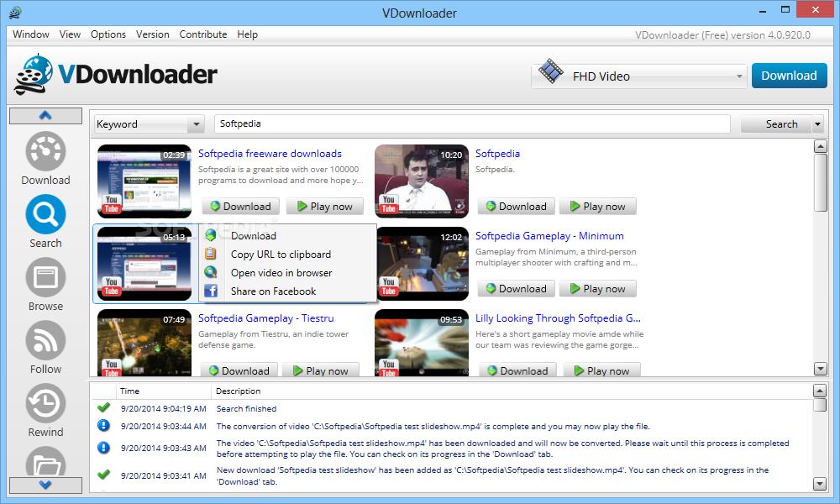Click the 10:20 video thumbnail
840x504 pixels.
422,181
